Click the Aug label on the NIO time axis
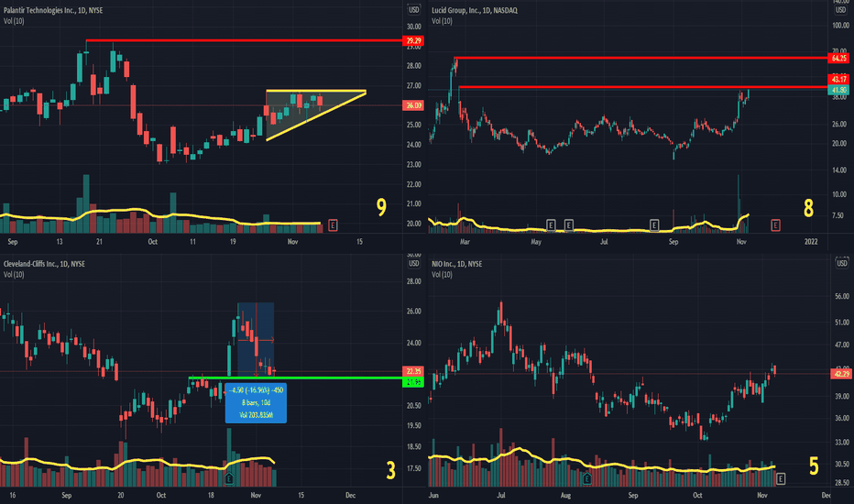This screenshot has width=854, height=504. (566, 495)
